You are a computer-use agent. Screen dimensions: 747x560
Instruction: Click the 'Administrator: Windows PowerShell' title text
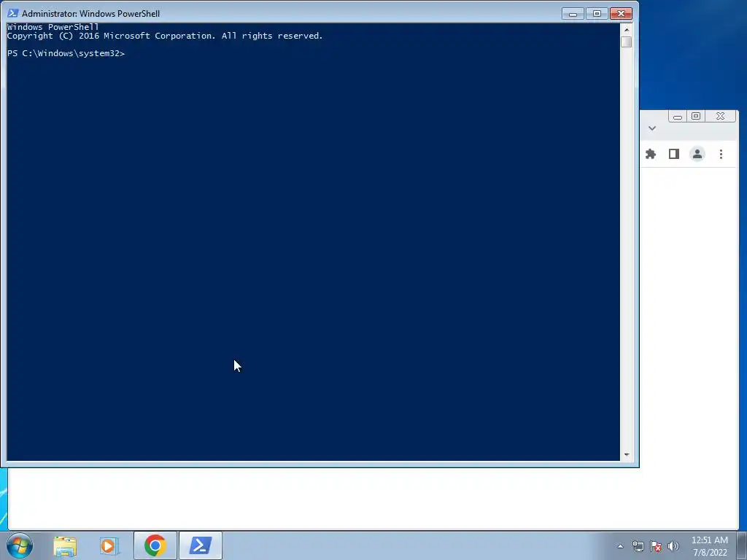(x=90, y=14)
